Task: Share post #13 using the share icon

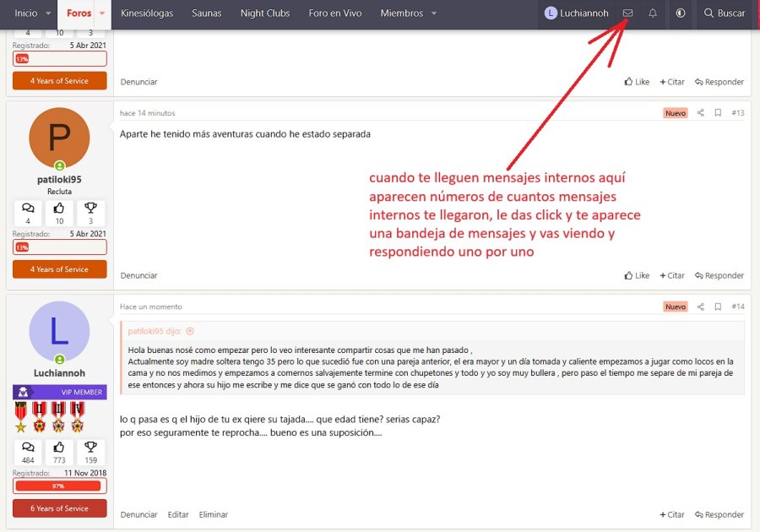Action: coord(700,113)
